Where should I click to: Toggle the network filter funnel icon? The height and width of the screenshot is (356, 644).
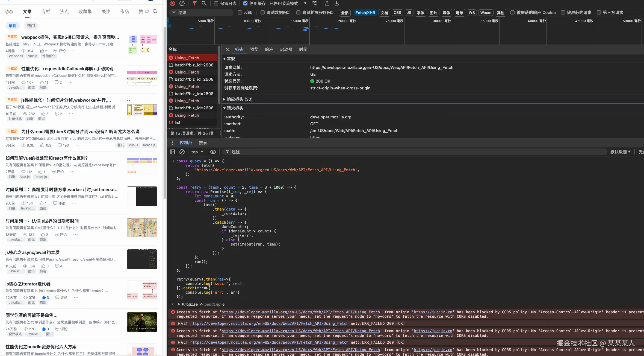[194, 4]
